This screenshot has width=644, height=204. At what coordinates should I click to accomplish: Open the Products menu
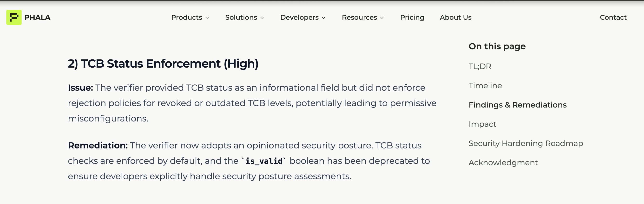click(x=186, y=18)
